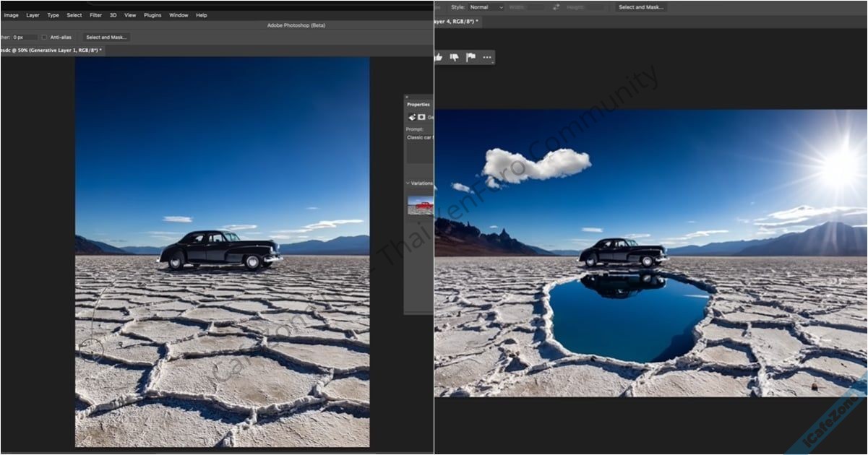Click the layer mask icon in Properties
The image size is (868, 455).
pos(421,117)
